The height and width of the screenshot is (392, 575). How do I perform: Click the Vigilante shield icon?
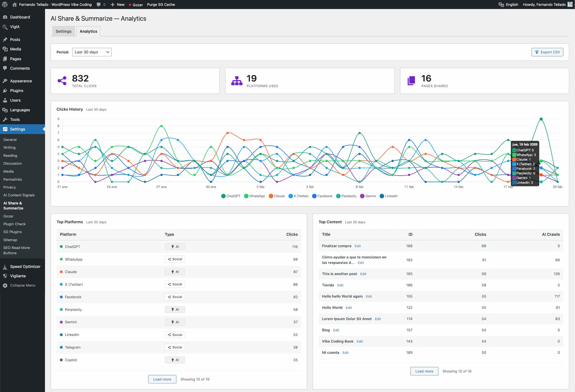[5, 276]
